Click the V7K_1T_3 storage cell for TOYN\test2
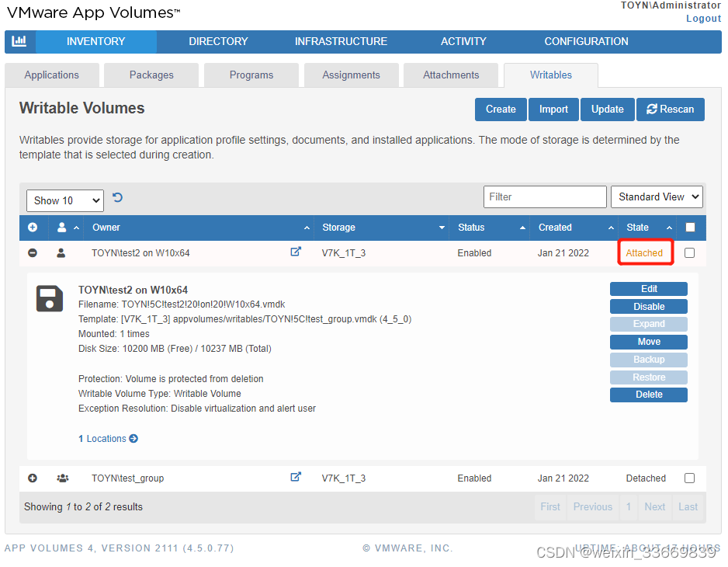728x567 pixels. [x=344, y=253]
